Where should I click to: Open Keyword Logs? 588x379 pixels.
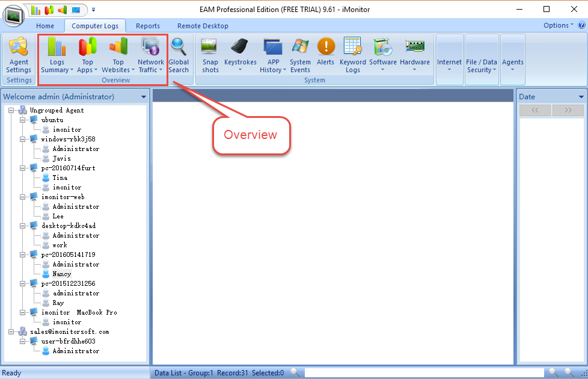pos(352,55)
